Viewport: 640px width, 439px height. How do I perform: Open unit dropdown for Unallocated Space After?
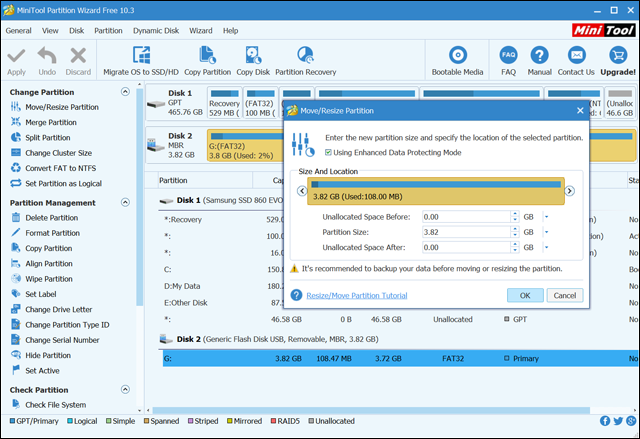[546, 248]
